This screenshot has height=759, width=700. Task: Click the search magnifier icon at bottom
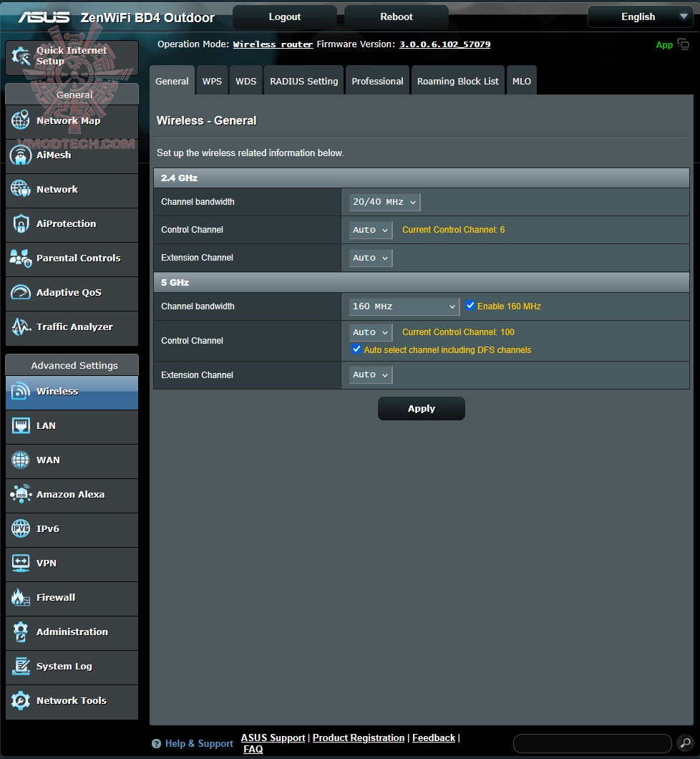pos(686,743)
